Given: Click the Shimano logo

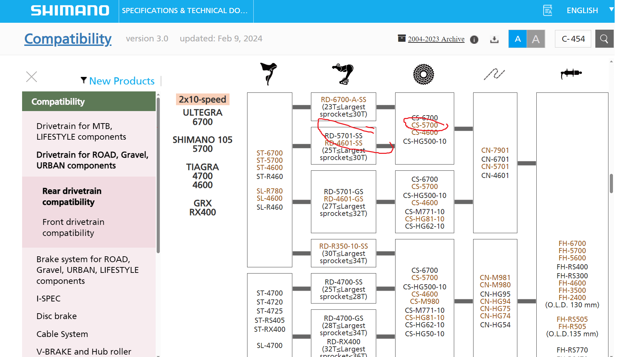Looking at the screenshot, I should pyautogui.click(x=70, y=10).
